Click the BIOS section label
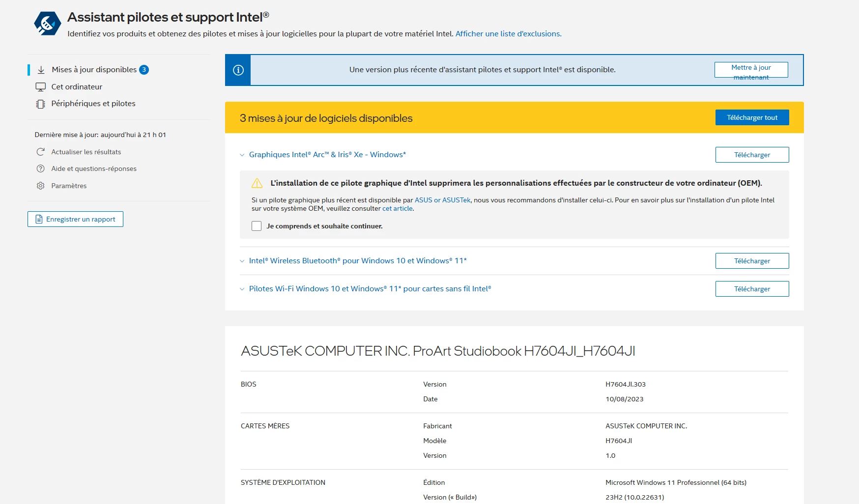 [x=248, y=384]
